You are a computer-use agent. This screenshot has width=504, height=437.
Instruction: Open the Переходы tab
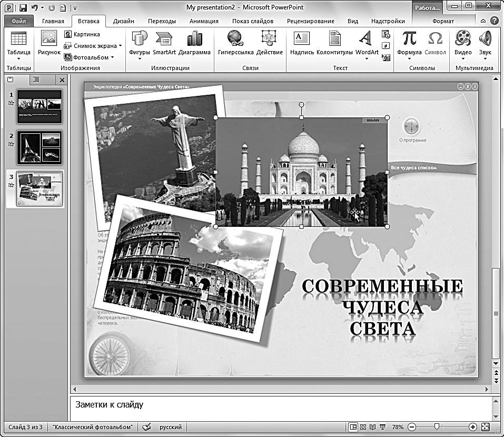[x=162, y=21]
